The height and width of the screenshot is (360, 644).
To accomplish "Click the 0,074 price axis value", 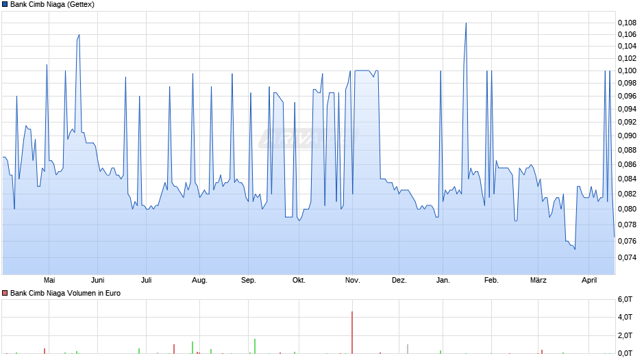I will 627,257.
